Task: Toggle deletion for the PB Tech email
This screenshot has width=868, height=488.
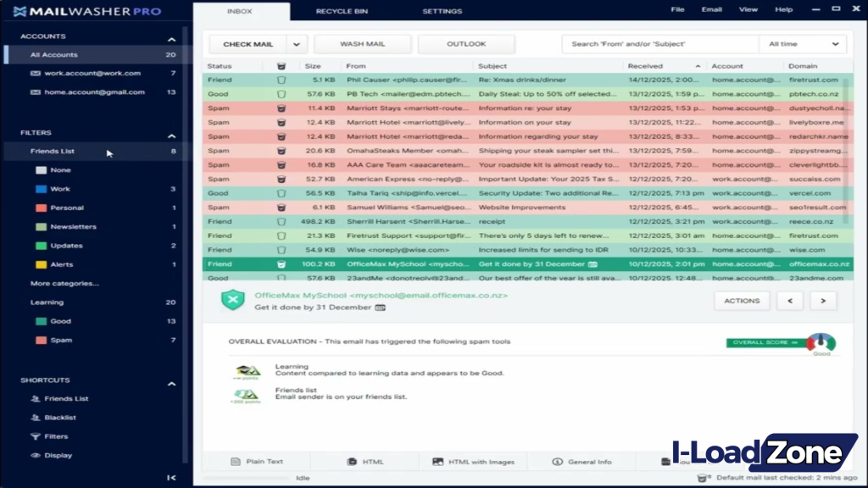Action: click(x=281, y=93)
